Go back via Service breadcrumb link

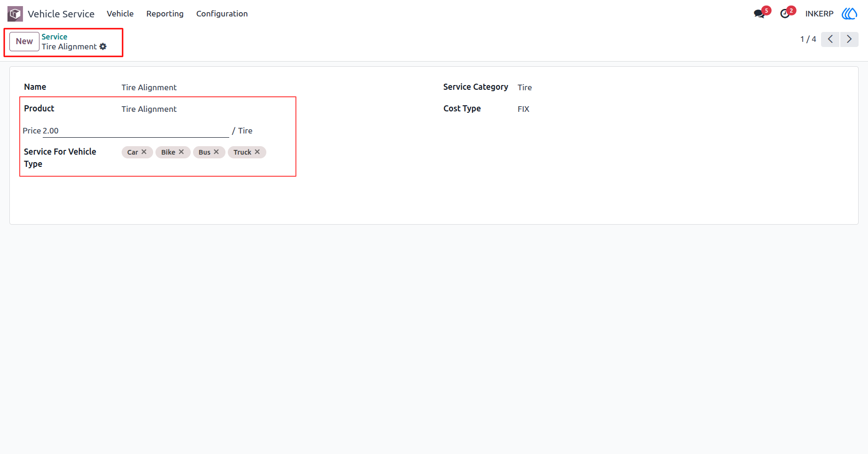click(54, 37)
